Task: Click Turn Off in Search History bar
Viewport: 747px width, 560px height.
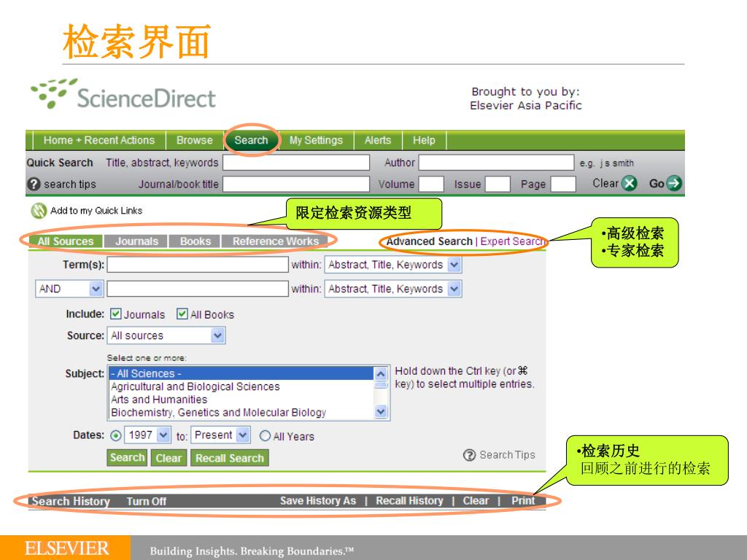Action: point(146,502)
